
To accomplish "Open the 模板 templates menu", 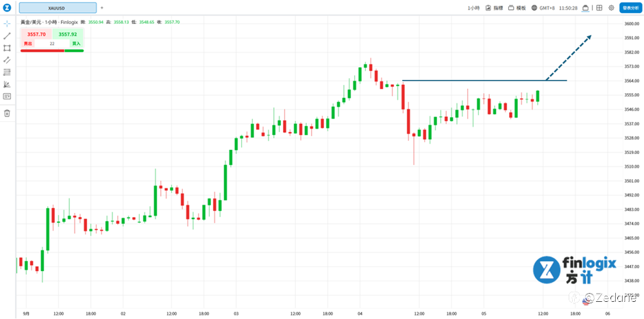I will click(517, 8).
